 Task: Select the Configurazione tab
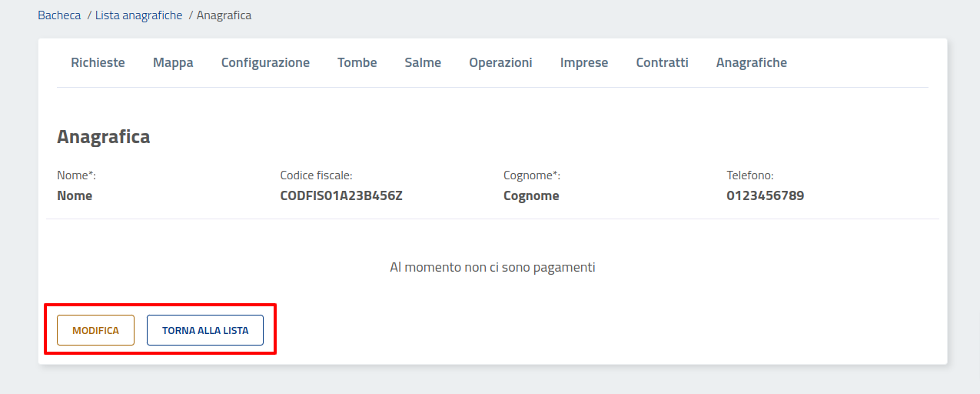[x=265, y=63]
